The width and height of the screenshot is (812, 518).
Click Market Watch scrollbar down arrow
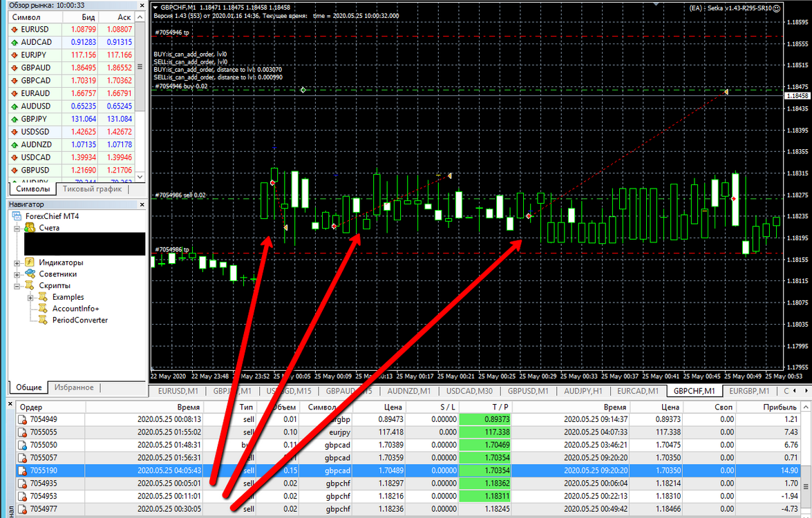click(x=140, y=176)
